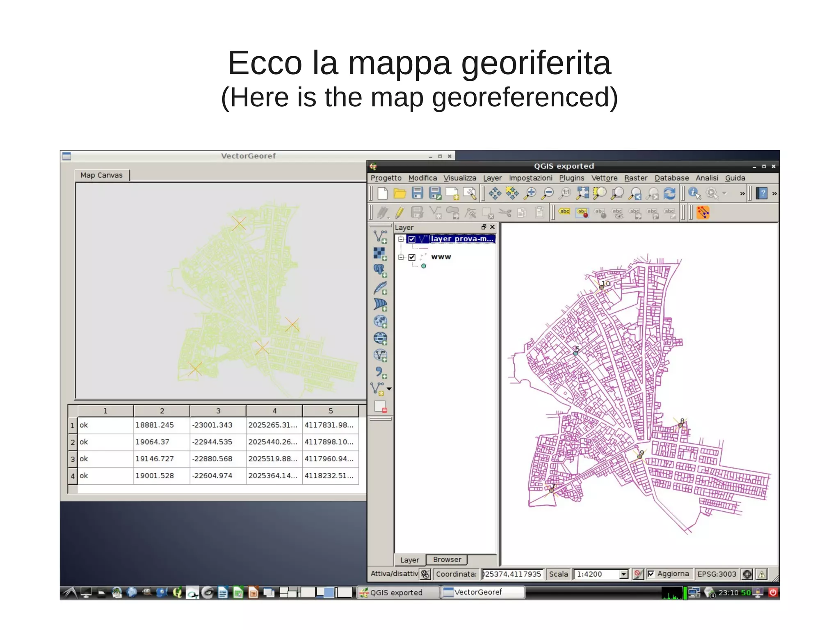The image size is (840, 630).
Task: Select Pan Map to Selection tool
Action: click(x=512, y=193)
